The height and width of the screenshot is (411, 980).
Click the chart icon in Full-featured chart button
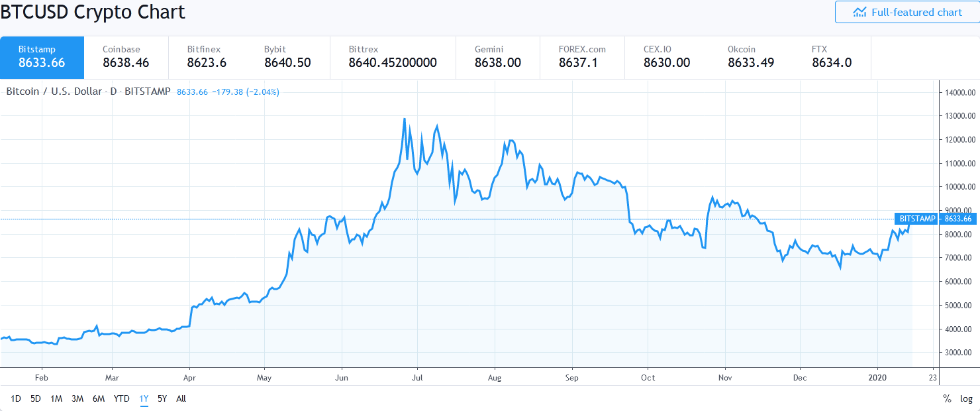(x=859, y=12)
